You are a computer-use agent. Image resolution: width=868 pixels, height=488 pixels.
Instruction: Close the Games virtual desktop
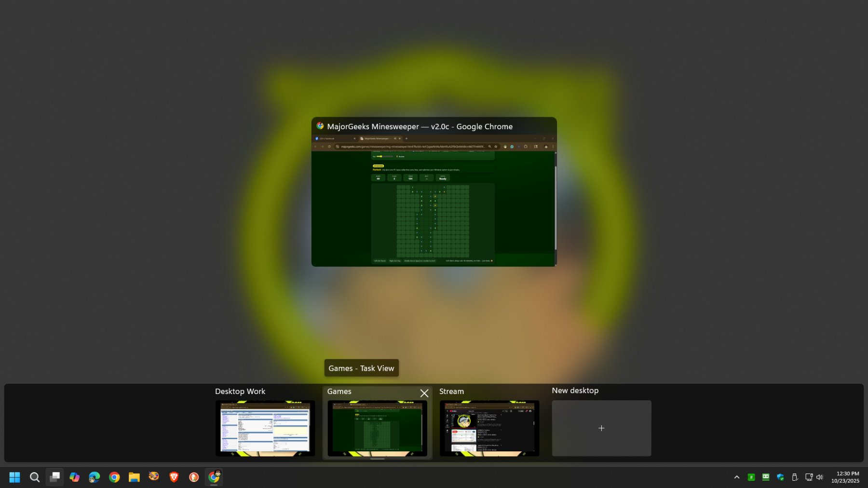(424, 393)
